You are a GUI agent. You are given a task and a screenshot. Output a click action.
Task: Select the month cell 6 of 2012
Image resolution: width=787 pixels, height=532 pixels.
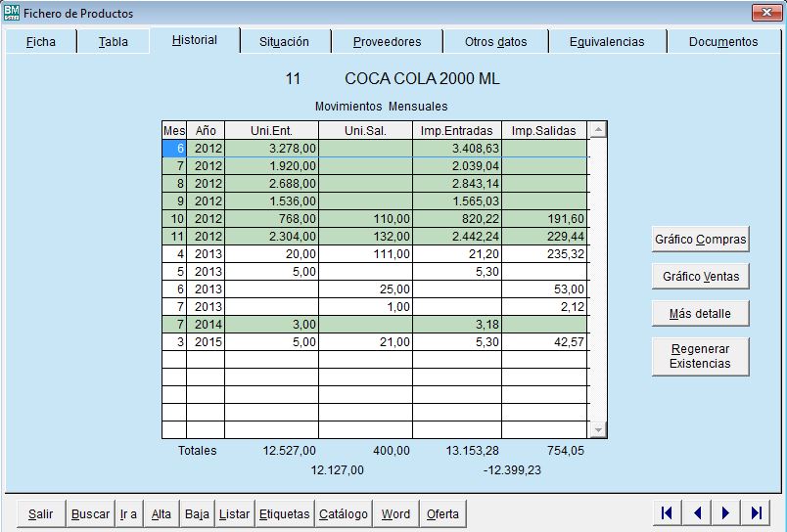[174, 149]
